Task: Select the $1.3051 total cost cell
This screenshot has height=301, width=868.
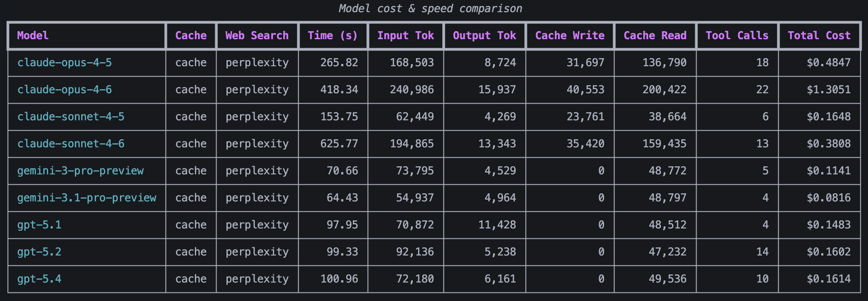Action: tap(828, 90)
